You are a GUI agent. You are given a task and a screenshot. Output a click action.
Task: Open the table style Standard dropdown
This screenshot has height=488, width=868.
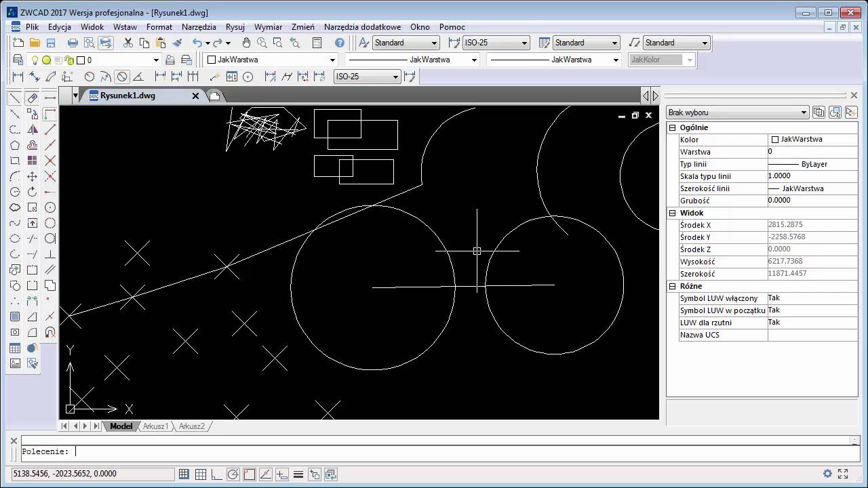(587, 43)
